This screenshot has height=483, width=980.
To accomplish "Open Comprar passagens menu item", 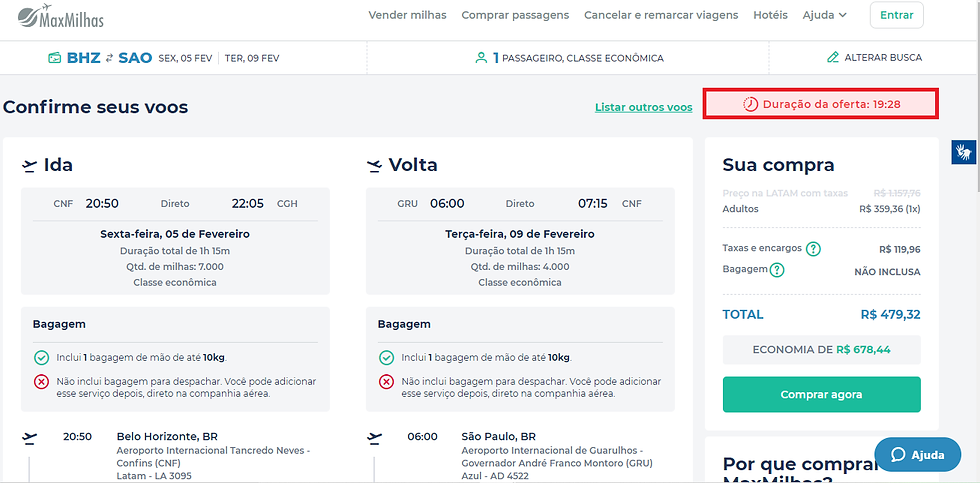I will pyautogui.click(x=515, y=15).
